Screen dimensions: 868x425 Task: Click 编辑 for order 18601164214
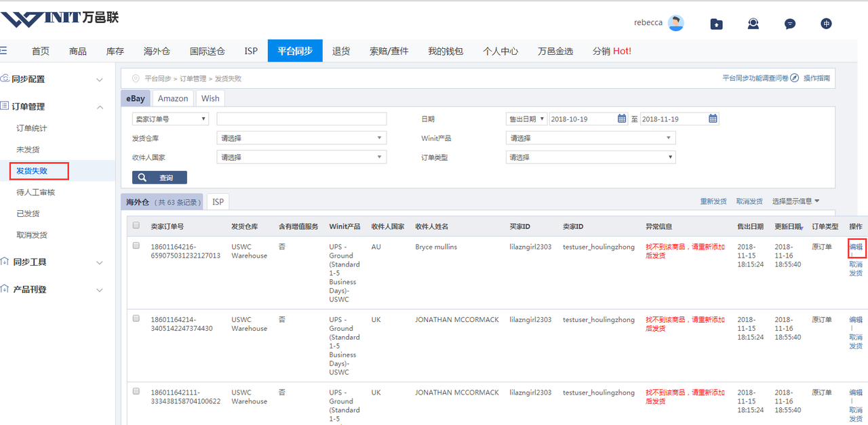pos(856,319)
